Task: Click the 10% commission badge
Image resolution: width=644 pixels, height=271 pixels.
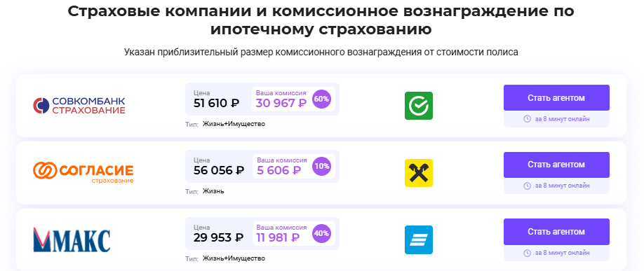Action: click(x=321, y=166)
